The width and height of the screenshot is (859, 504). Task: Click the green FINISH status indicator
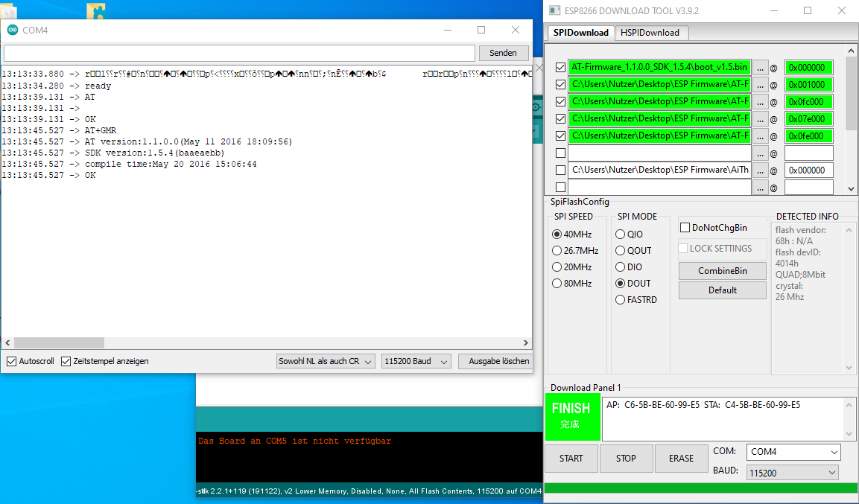coord(572,416)
